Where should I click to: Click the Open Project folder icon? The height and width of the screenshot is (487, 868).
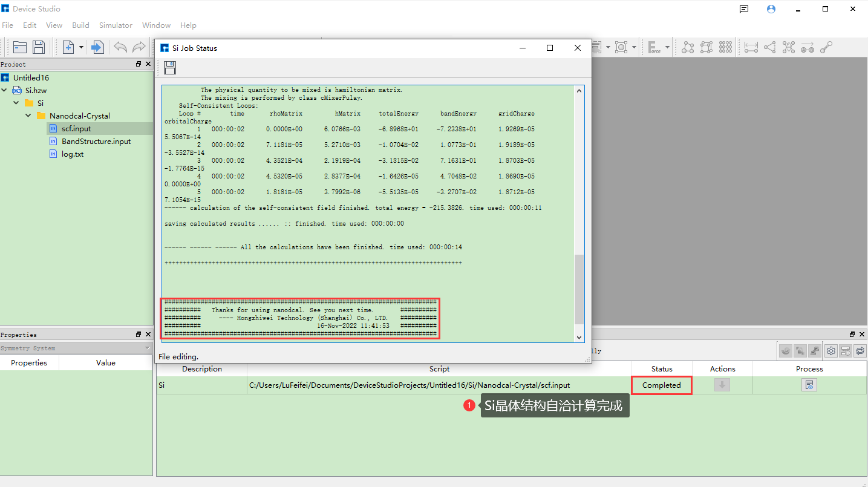coord(20,47)
